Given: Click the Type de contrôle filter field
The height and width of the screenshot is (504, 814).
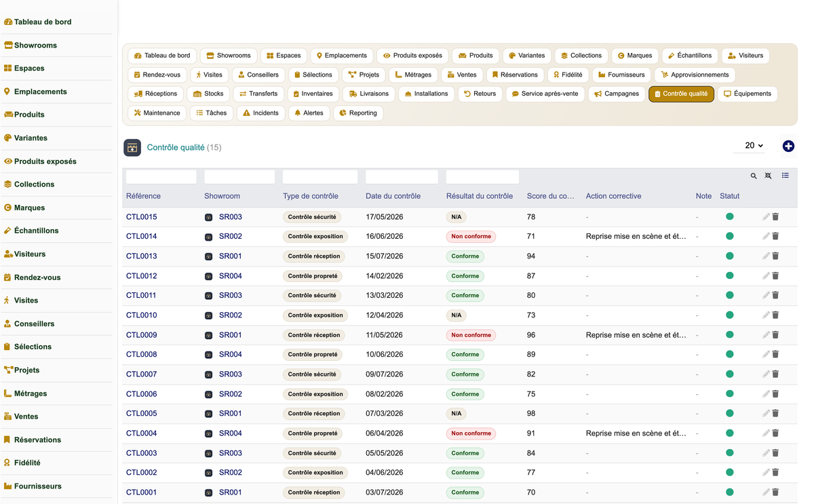Looking at the screenshot, I should pyautogui.click(x=320, y=177).
